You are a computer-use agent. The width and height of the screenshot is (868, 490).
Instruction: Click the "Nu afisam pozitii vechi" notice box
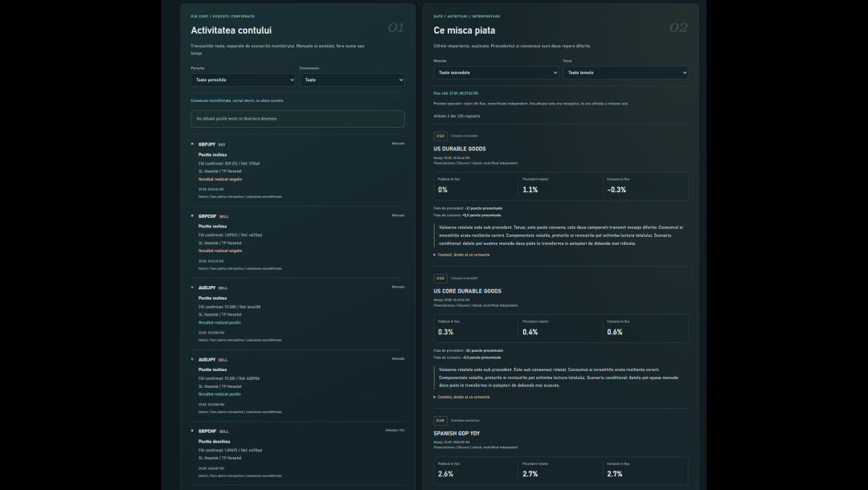point(298,119)
